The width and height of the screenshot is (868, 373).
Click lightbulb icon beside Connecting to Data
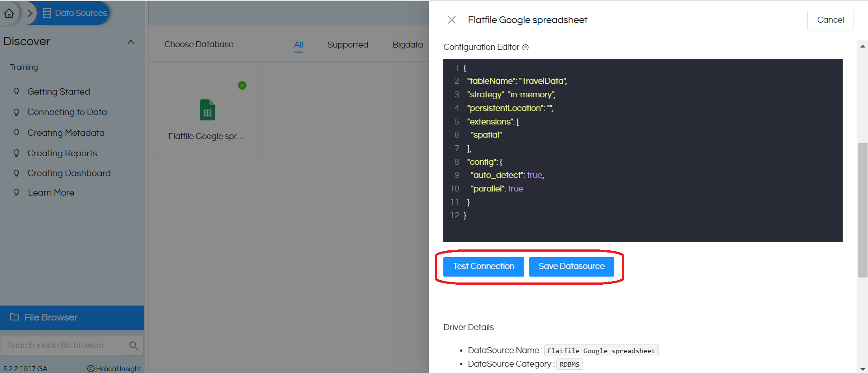16,112
